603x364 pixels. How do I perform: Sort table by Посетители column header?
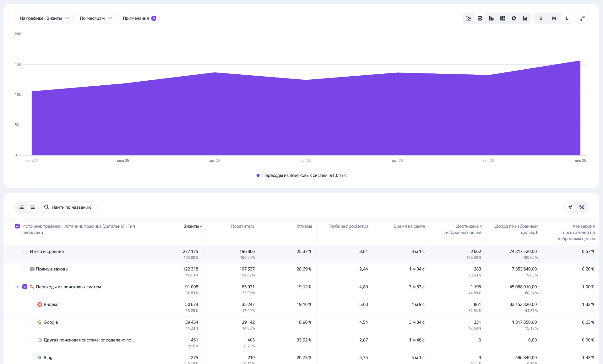point(243,226)
